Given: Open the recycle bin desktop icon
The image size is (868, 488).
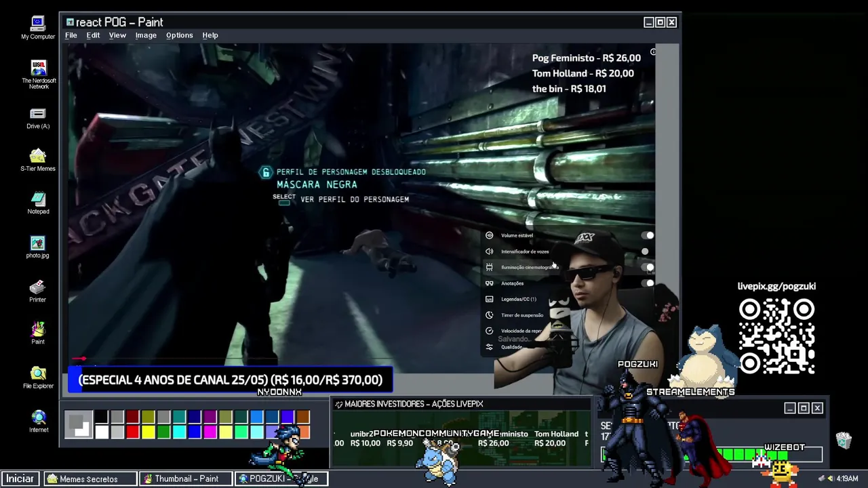Looking at the screenshot, I should coord(844,441).
